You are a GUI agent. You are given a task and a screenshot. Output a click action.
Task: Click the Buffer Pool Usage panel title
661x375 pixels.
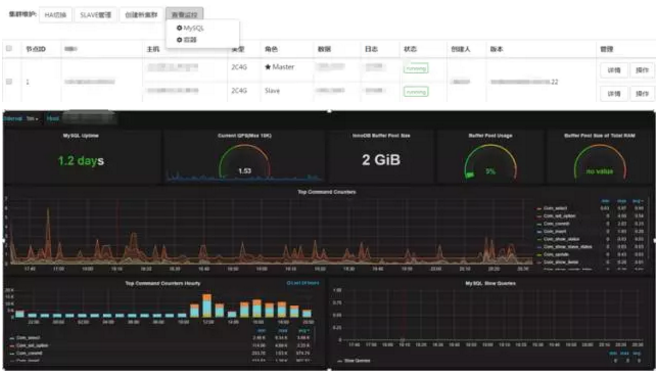[x=490, y=136]
